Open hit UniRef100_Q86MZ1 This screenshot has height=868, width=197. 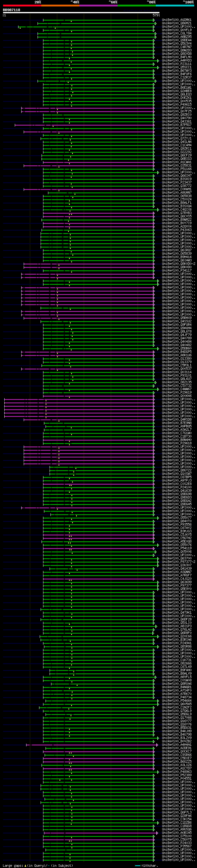click(x=177, y=23)
